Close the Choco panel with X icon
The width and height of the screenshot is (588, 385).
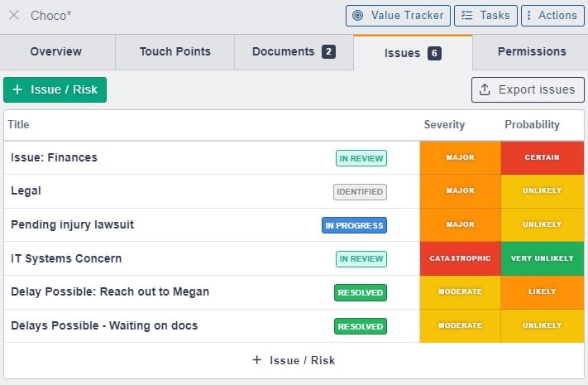14,16
